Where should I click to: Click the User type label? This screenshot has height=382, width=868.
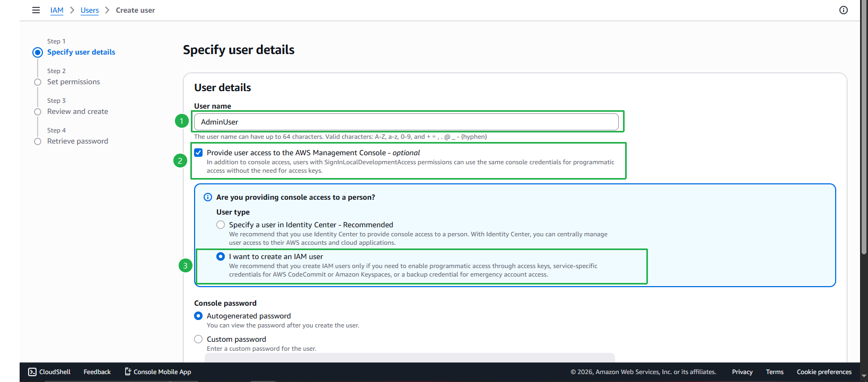coord(233,212)
